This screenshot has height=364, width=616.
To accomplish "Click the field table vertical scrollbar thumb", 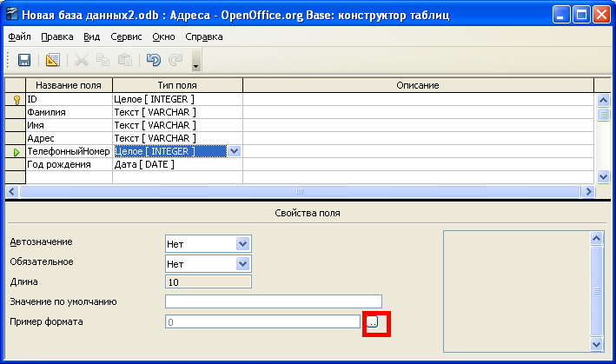I will pos(603,115).
